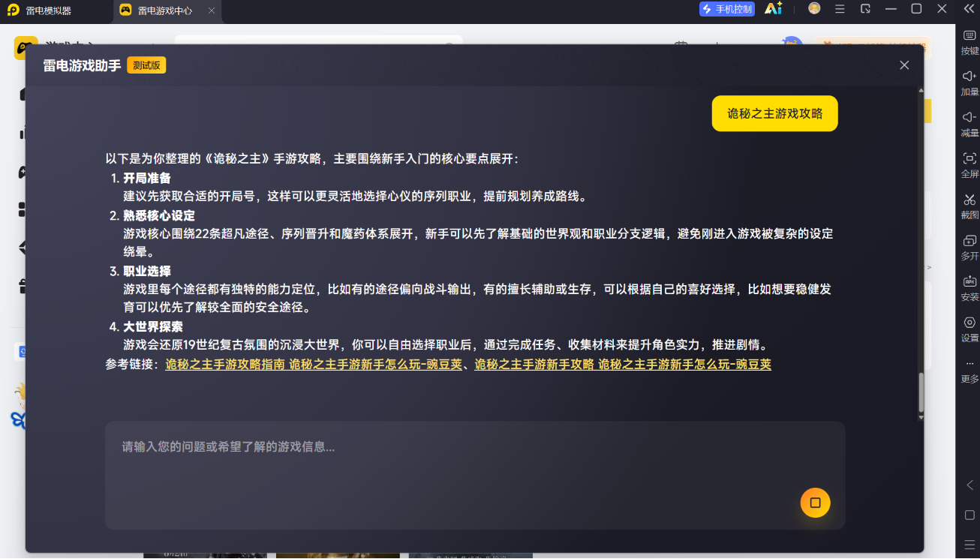This screenshot has width=980, height=559.
Task: Click the question input field
Action: (x=475, y=476)
